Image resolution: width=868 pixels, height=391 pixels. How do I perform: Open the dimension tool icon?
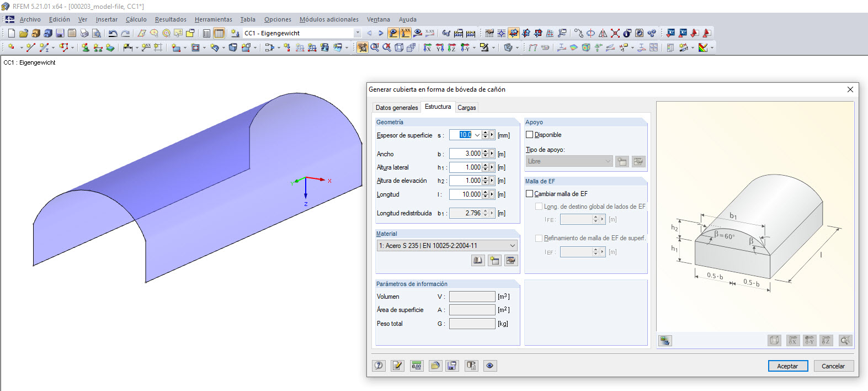coord(127,47)
